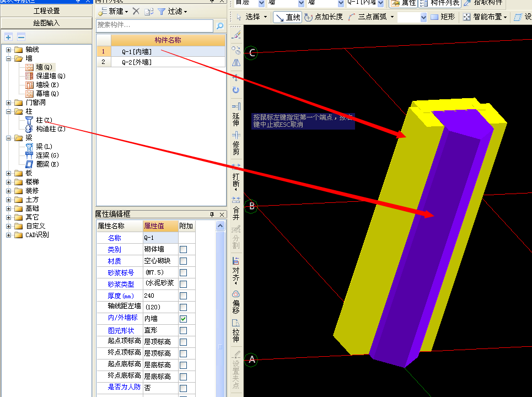Select the 直线 (line) drawing tool
This screenshot has width=532, height=397.
coord(287,17)
